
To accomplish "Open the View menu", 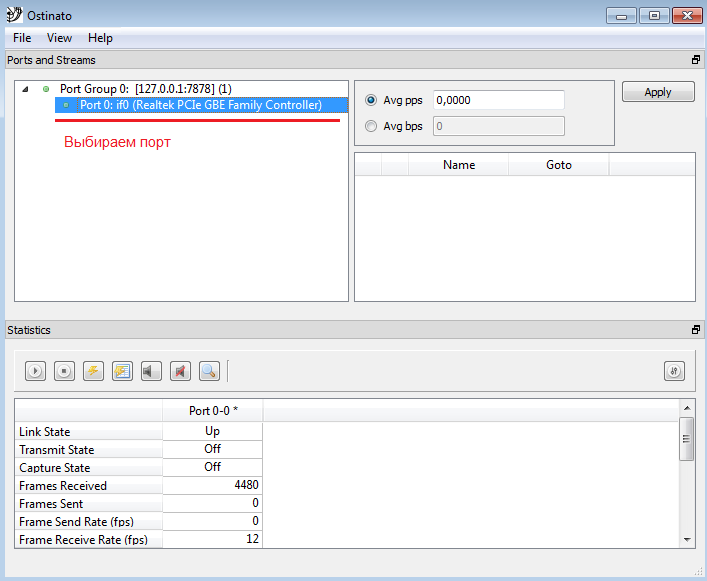I will (x=59, y=38).
